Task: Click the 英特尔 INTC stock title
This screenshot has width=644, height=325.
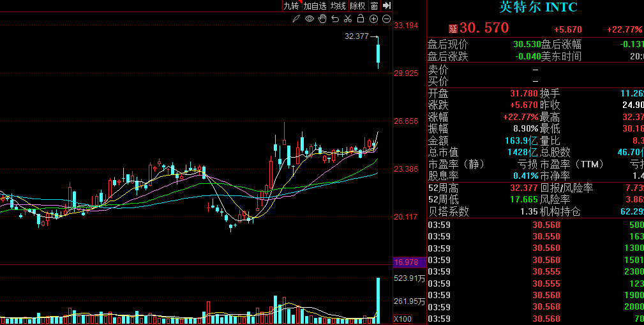Action: click(538, 7)
